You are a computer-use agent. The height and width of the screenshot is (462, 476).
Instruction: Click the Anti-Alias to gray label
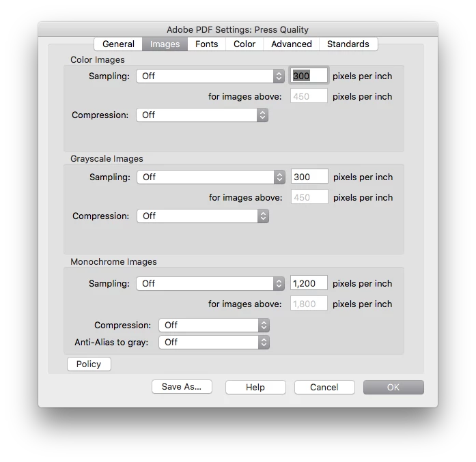pyautogui.click(x=111, y=343)
